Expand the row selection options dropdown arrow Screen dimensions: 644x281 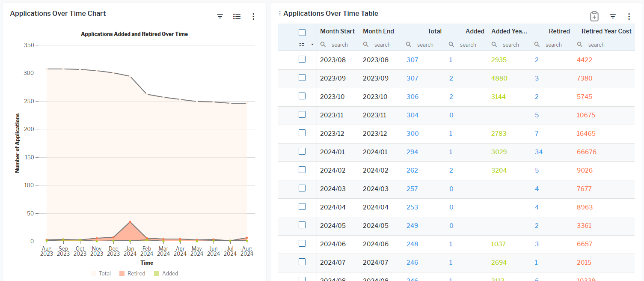point(312,45)
